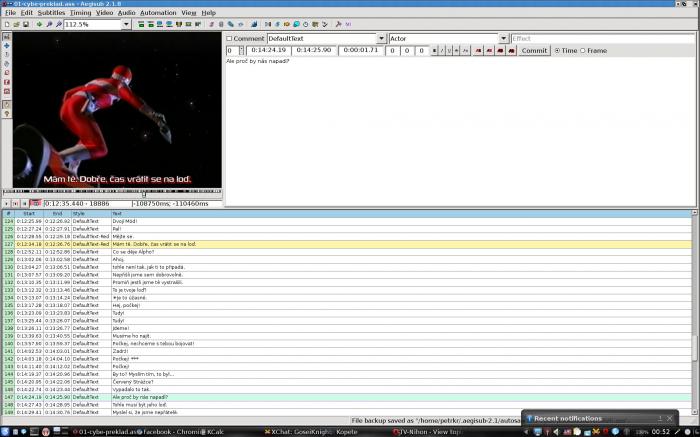Select subtitle row 126 with the DefaultText-Red style

pos(347,237)
